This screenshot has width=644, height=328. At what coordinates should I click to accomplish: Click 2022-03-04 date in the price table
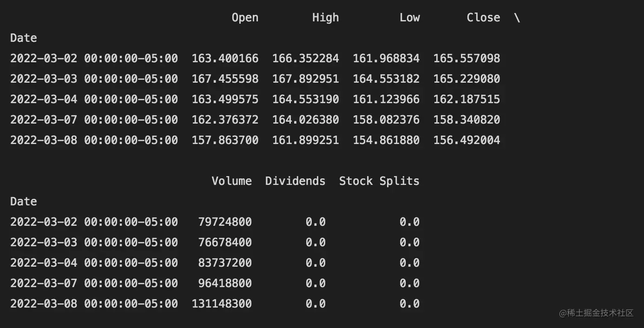94,99
